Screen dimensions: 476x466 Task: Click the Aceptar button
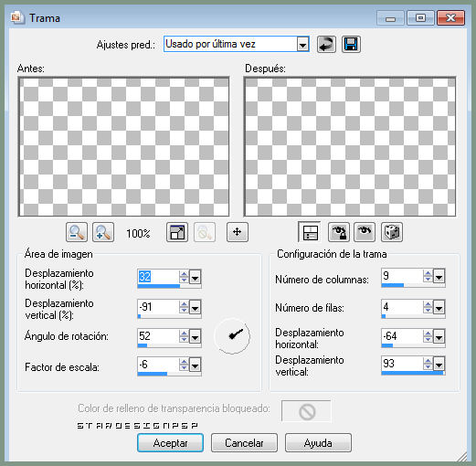click(170, 443)
